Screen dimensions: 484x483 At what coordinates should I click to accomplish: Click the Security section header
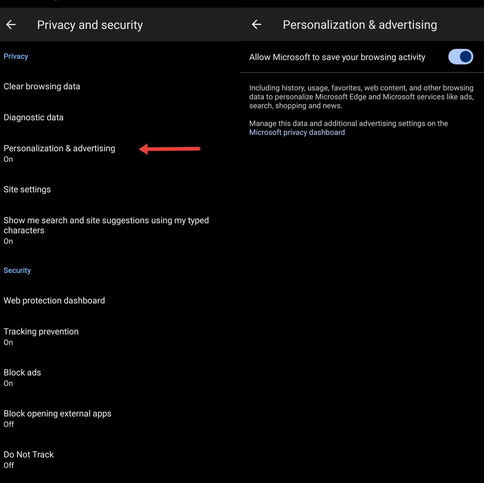17,270
